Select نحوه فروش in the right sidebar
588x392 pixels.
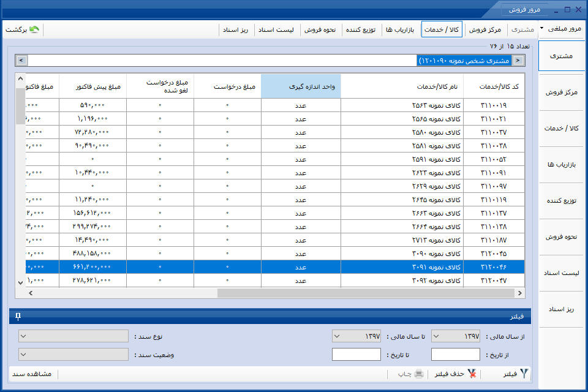click(562, 237)
